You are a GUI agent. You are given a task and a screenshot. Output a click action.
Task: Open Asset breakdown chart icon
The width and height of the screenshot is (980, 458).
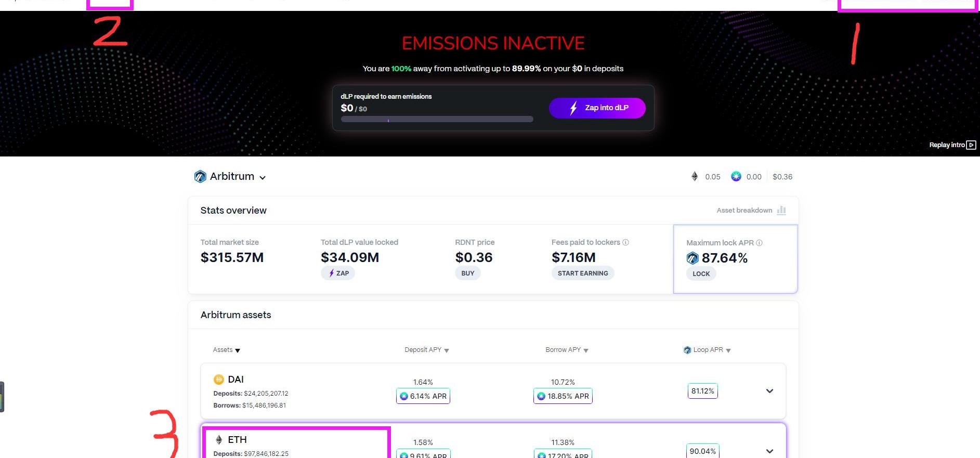tap(781, 210)
